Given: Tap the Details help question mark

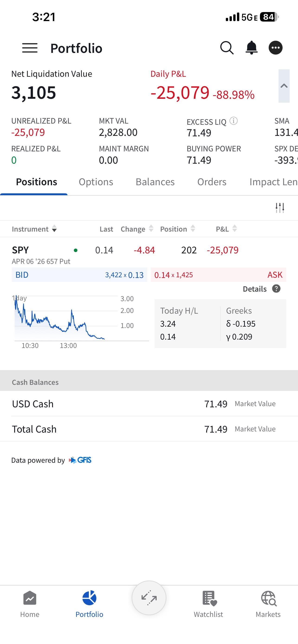Looking at the screenshot, I should (x=276, y=289).
